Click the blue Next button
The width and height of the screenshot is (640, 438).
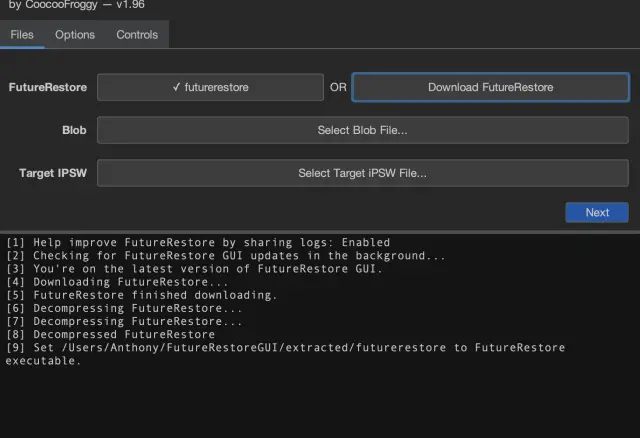(597, 212)
